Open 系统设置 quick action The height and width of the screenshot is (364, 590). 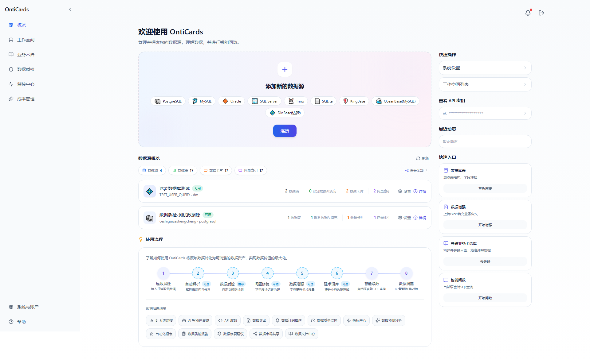485,68
